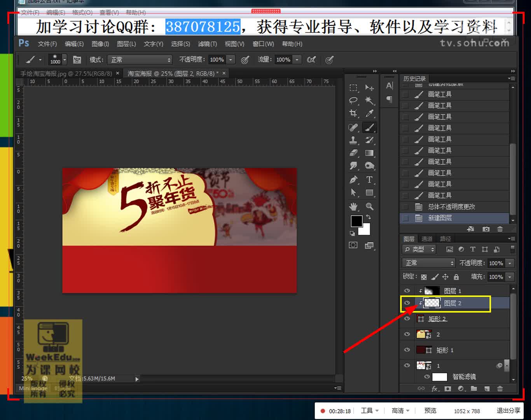Swap foreground and background colors

(x=369, y=217)
